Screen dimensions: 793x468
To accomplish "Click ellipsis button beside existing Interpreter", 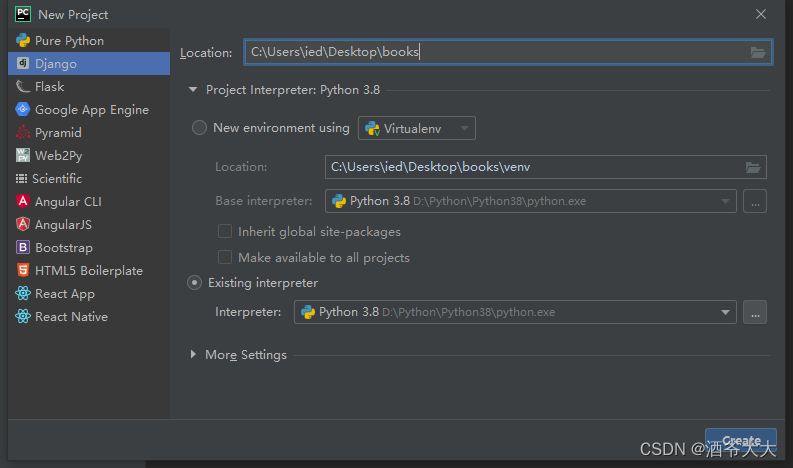I will tap(755, 312).
